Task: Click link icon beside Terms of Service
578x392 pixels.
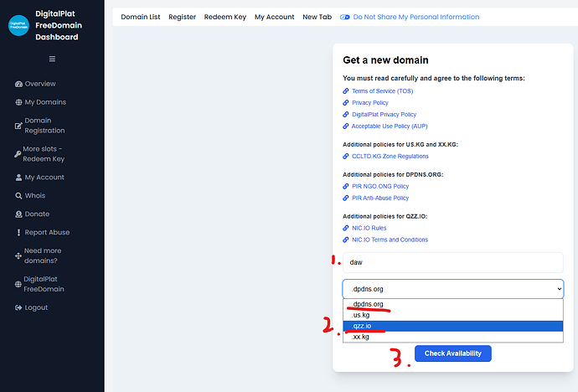Action: 346,91
